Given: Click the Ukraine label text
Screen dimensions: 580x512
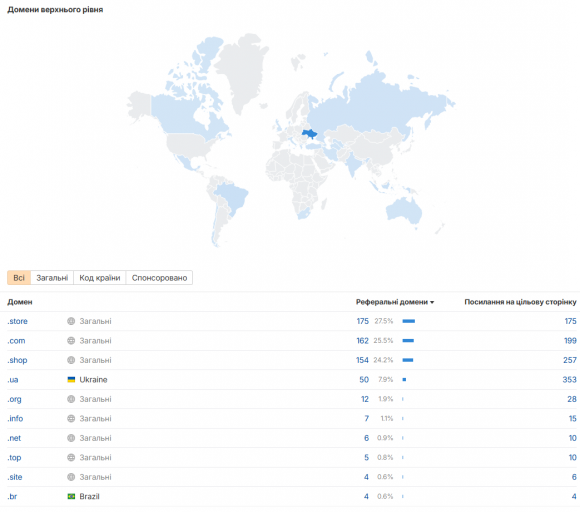Looking at the screenshot, I should pos(93,380).
